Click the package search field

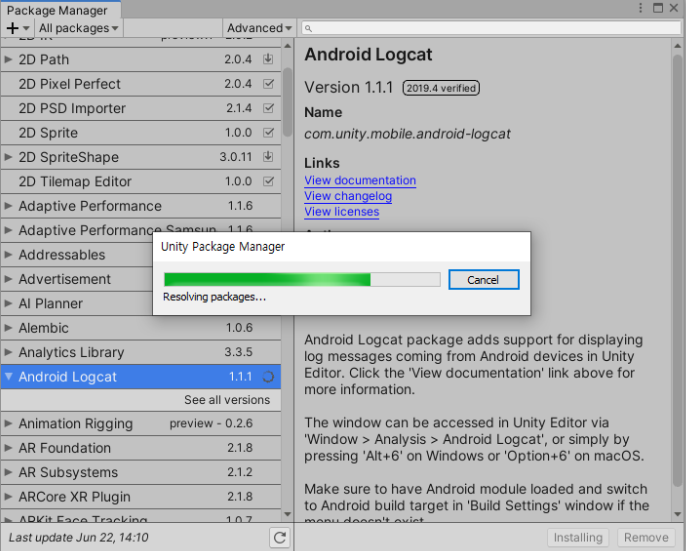click(491, 28)
